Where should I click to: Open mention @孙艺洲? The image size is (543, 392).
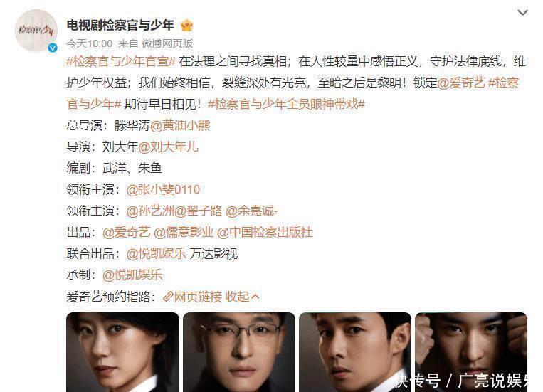click(x=150, y=211)
